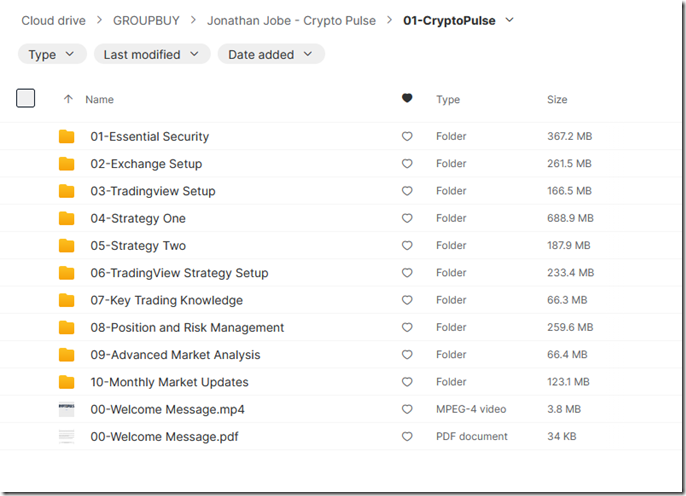
Task: Click the 34 KB size value
Action: pyautogui.click(x=561, y=437)
